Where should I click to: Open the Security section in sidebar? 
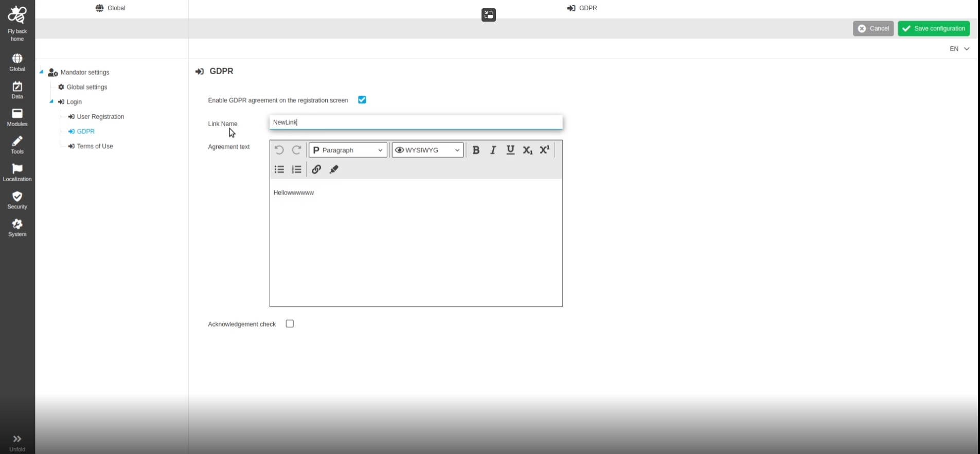coord(17,200)
